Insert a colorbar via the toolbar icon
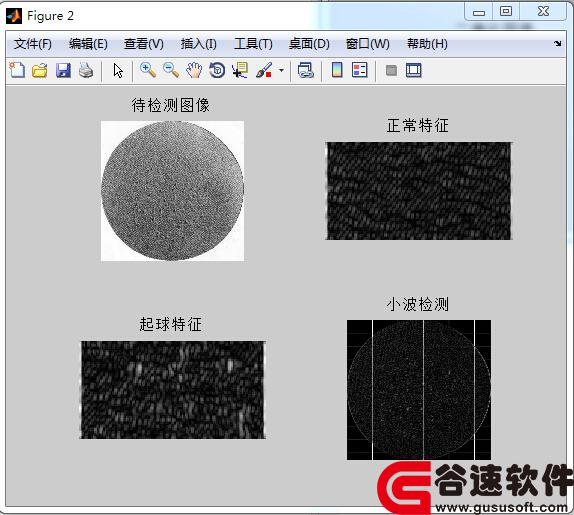This screenshot has height=515, width=574. tap(337, 70)
